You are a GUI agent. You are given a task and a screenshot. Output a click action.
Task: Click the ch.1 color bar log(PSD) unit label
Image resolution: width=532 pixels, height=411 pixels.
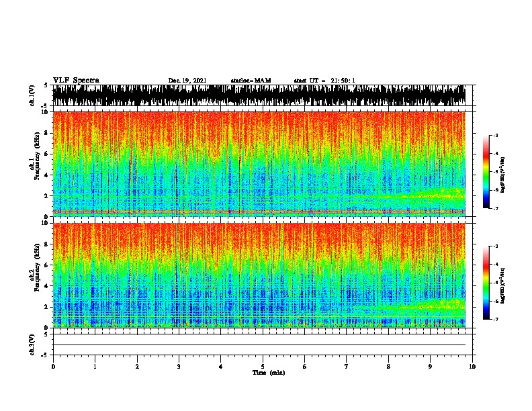click(x=503, y=175)
